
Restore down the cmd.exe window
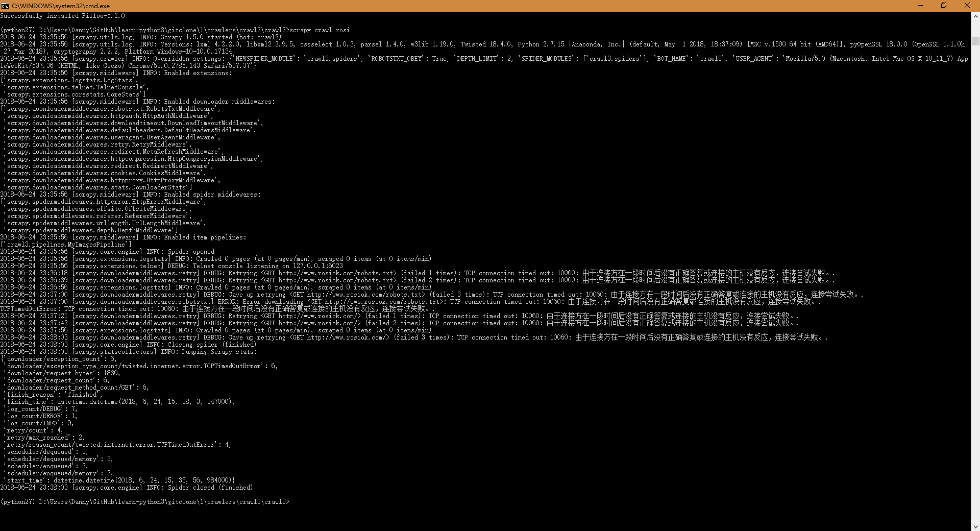[x=944, y=6]
